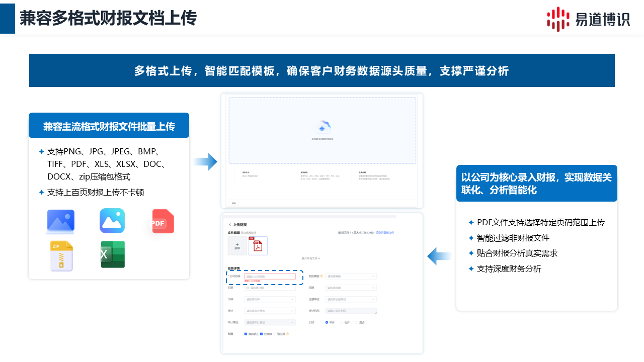Image resolution: width=644 pixels, height=362 pixels.
Task: Open the 指定模板 template dropdown
Action: click(351, 276)
